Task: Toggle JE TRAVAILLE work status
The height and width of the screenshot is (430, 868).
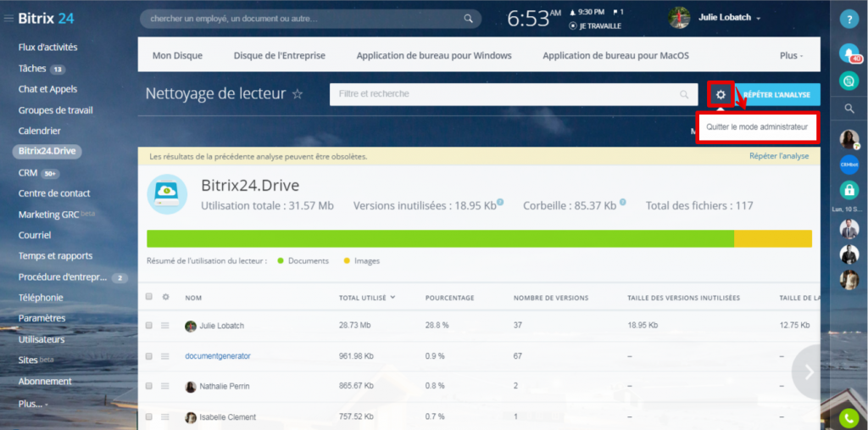Action: [595, 26]
